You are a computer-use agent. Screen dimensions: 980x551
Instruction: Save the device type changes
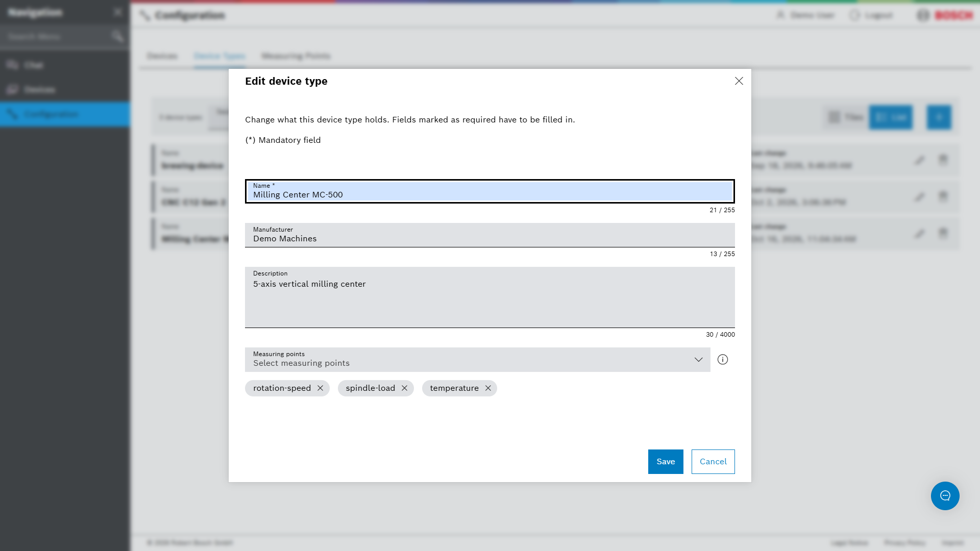[x=666, y=462]
